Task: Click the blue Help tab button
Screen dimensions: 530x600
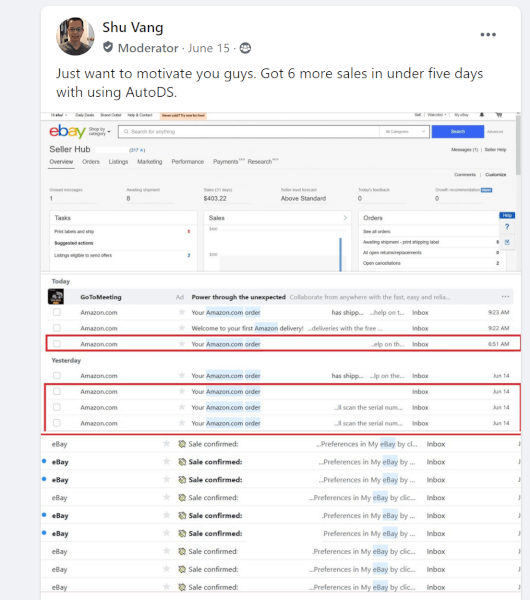Action: (x=507, y=215)
